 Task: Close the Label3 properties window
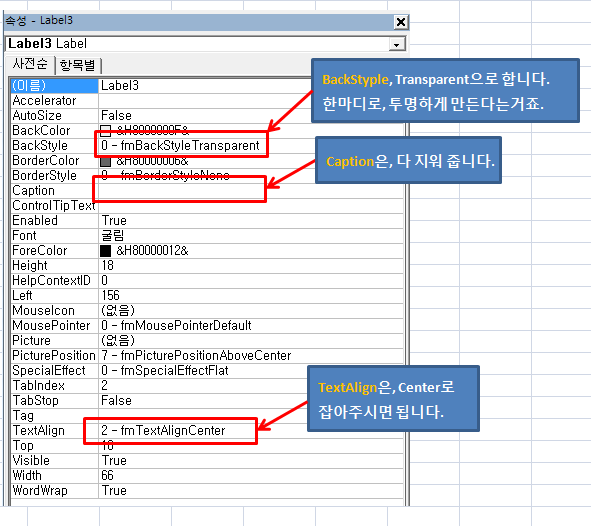click(x=400, y=22)
